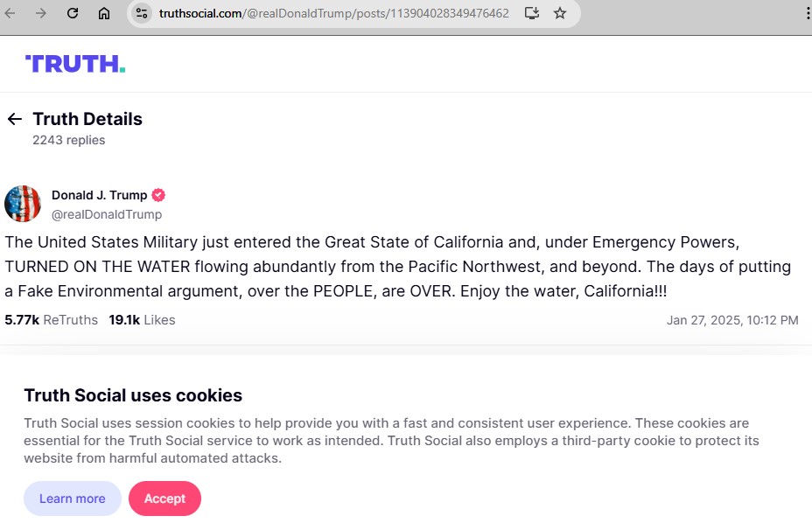Open the browser three-dot menu
812x523 pixels.
pos(807,13)
